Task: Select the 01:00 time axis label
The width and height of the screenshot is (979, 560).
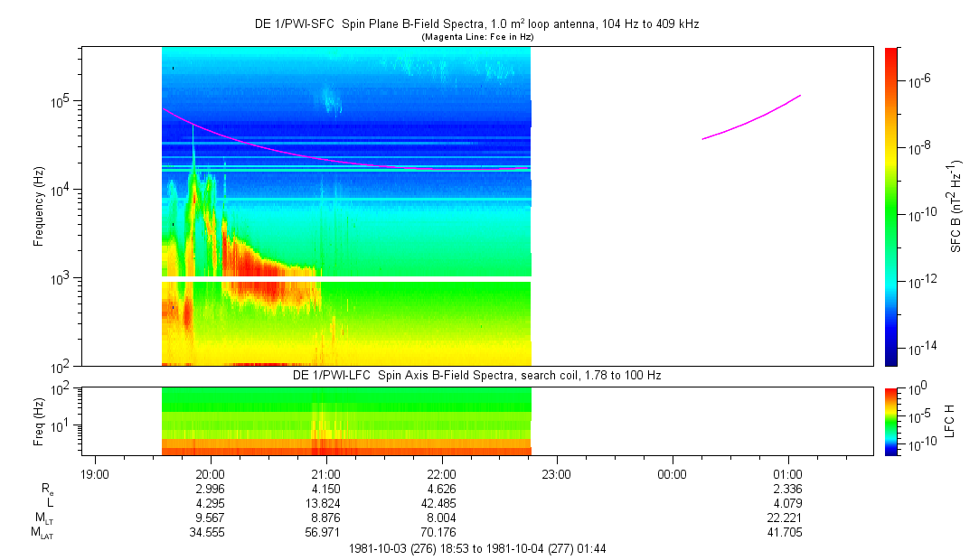Action: (x=787, y=473)
